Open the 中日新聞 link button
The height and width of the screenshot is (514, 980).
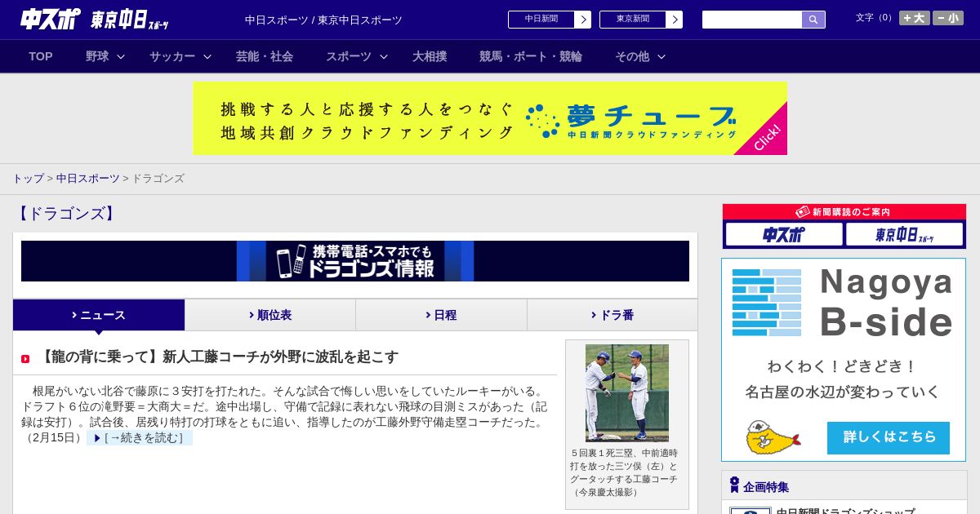coord(541,20)
